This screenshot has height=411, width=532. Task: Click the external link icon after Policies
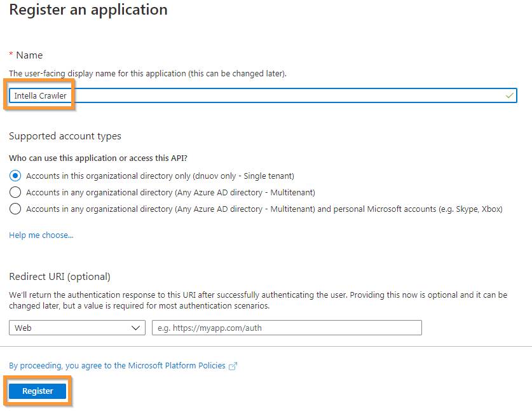tap(233, 366)
